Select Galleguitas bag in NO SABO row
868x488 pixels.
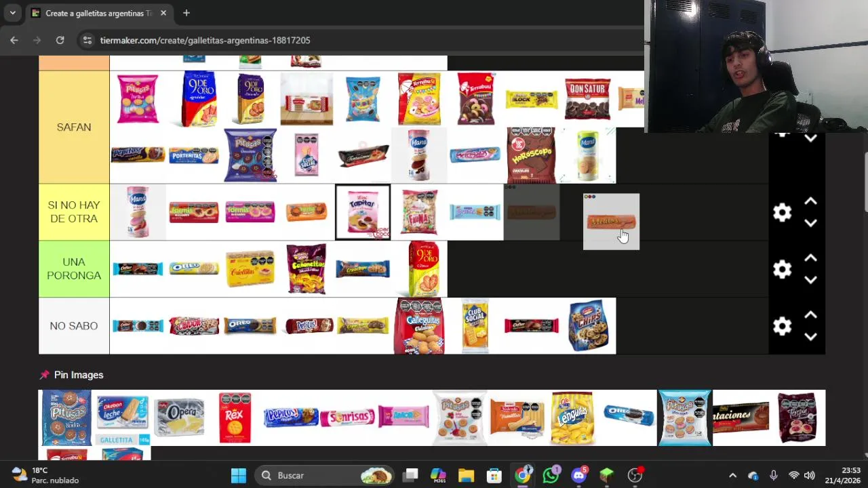419,326
